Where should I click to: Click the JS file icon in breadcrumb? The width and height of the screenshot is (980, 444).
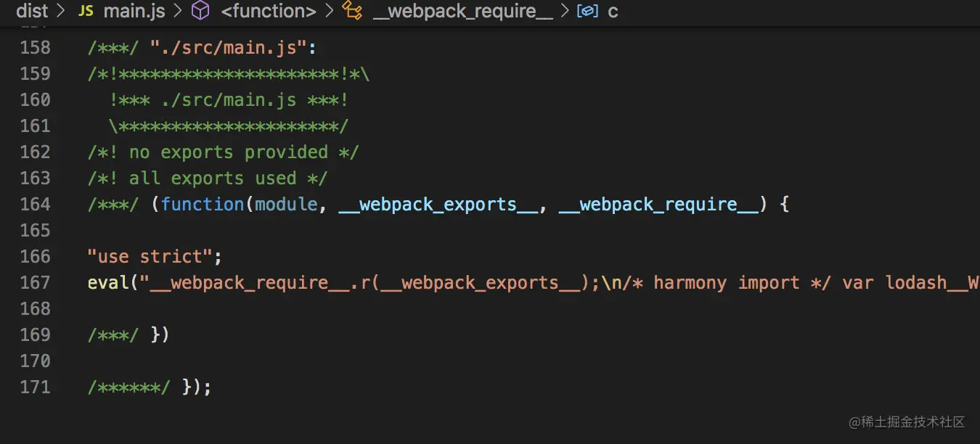(86, 11)
